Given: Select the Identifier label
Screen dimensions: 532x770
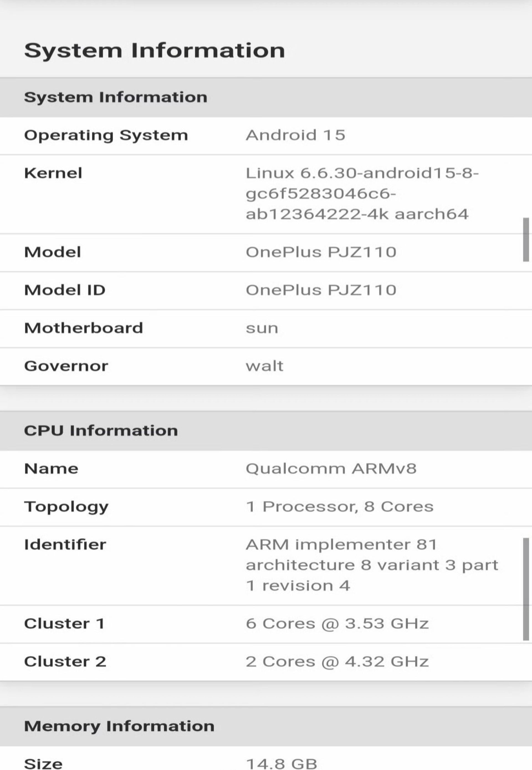Looking at the screenshot, I should point(65,545).
